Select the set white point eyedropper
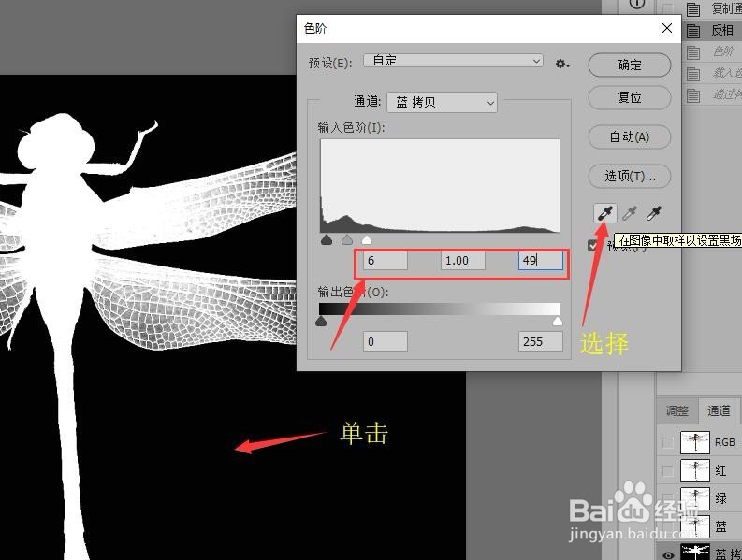This screenshot has width=742, height=560. point(654,214)
